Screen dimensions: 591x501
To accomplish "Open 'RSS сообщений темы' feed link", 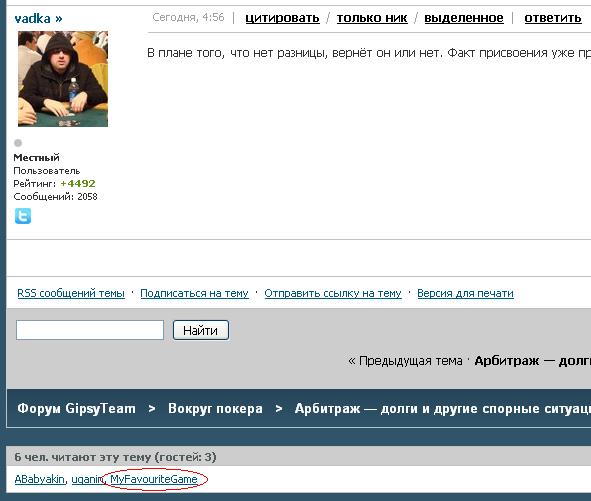I will pos(71,293).
